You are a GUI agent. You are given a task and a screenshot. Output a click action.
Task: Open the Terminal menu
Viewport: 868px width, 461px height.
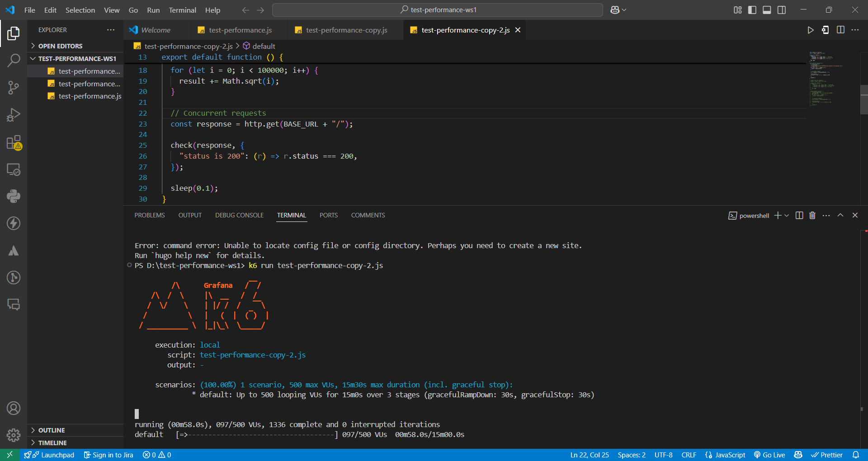pos(182,10)
